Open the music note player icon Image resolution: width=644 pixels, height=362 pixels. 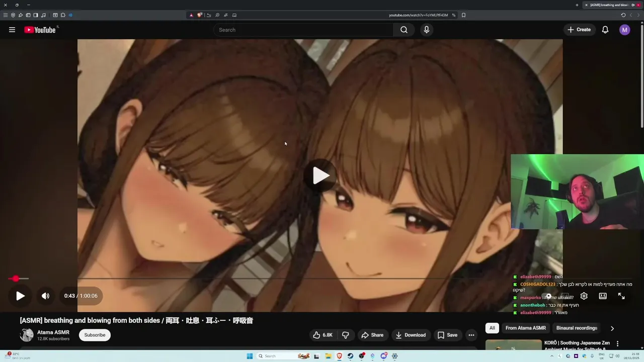click(43, 15)
